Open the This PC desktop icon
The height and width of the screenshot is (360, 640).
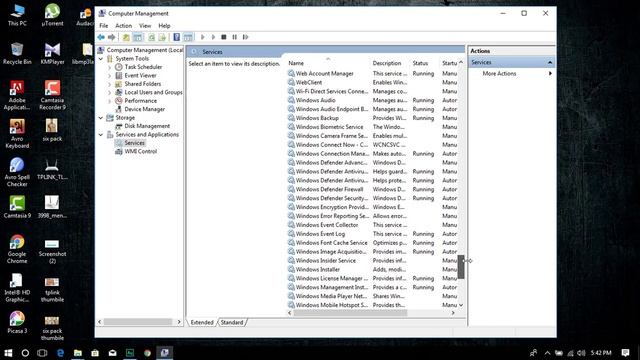(17, 15)
